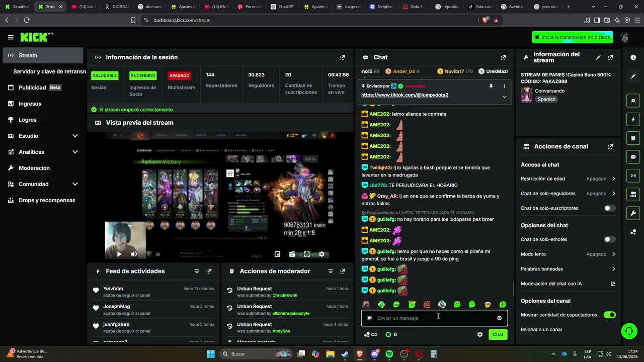Viewport: 644px width, 362px height.
Task: Toggle moderator actions widget in right sidebar
Action: [x=633, y=138]
